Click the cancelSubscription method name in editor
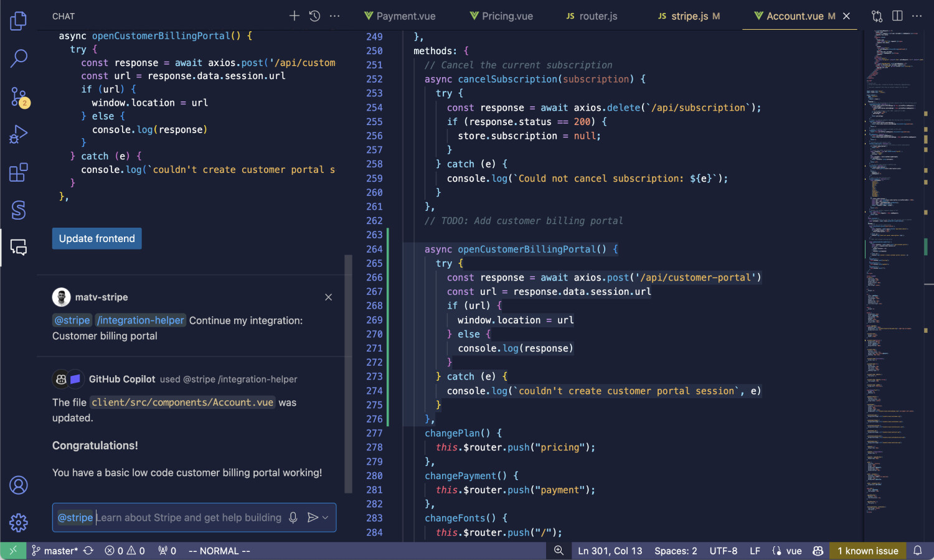The height and width of the screenshot is (560, 934). [x=507, y=79]
